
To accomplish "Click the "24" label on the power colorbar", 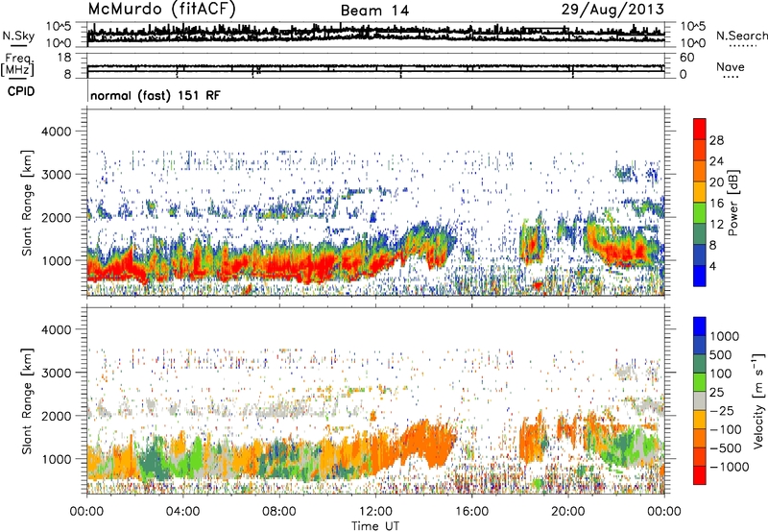I will 716,161.
